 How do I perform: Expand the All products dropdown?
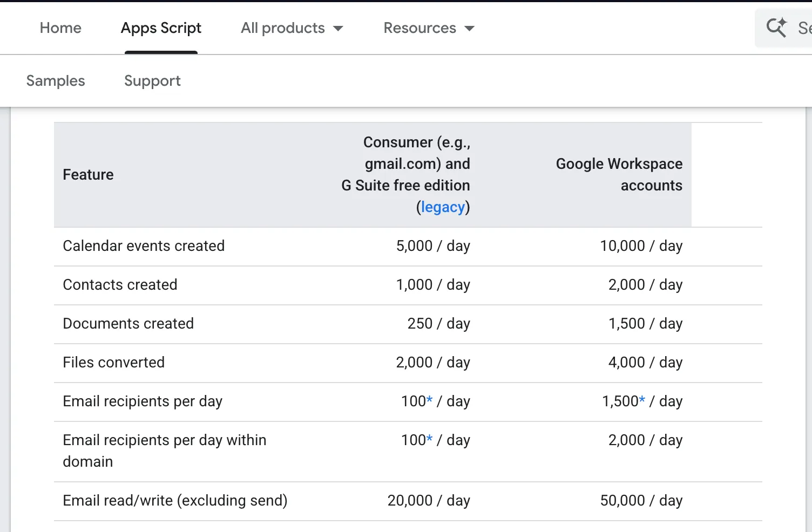tap(292, 28)
